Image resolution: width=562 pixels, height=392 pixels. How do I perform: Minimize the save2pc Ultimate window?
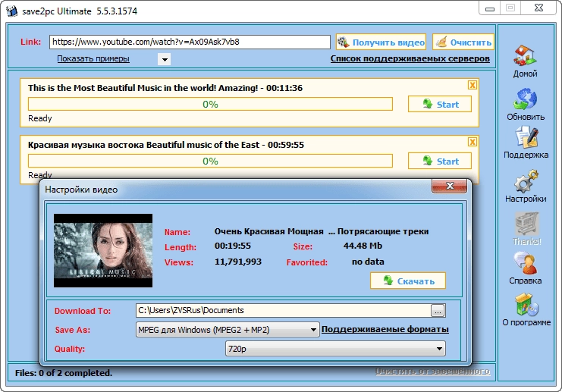(x=490, y=8)
